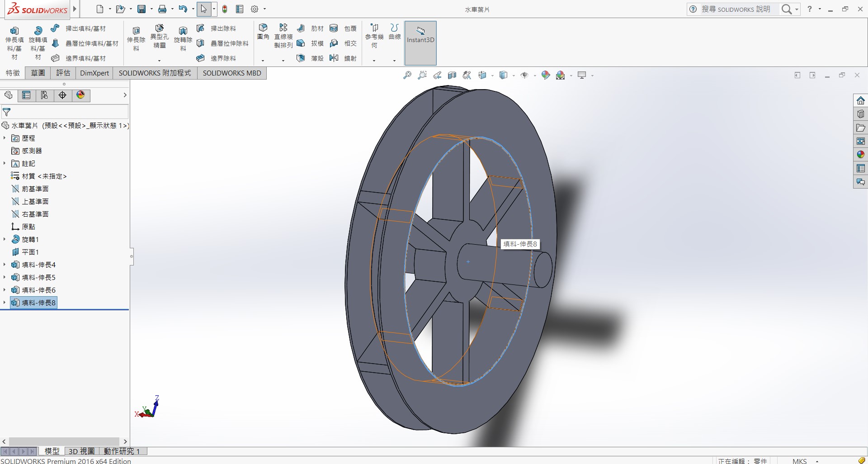This screenshot has height=464, width=868.
Task: Click the Intersect (相交) tool
Action: coord(344,43)
